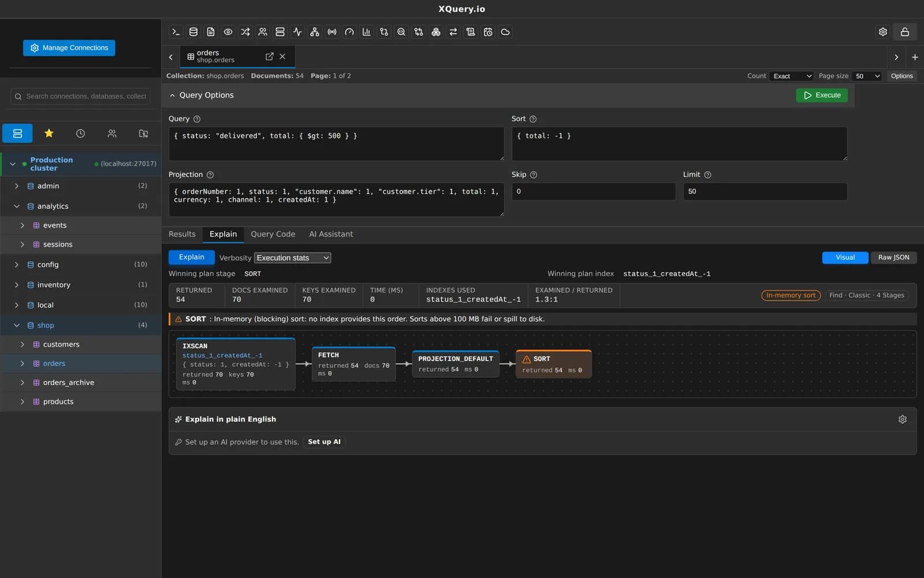Show favorites star sidebar tab
The image size is (924, 578).
(49, 134)
